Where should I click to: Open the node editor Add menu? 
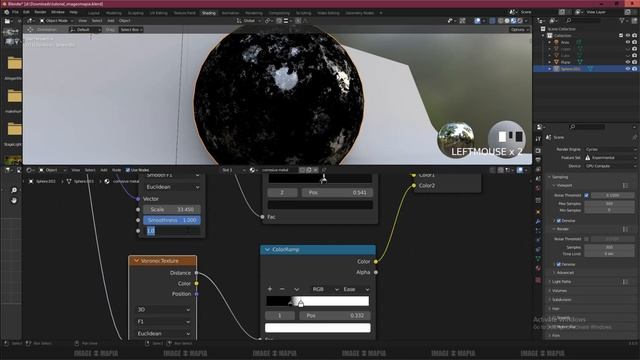coord(104,170)
